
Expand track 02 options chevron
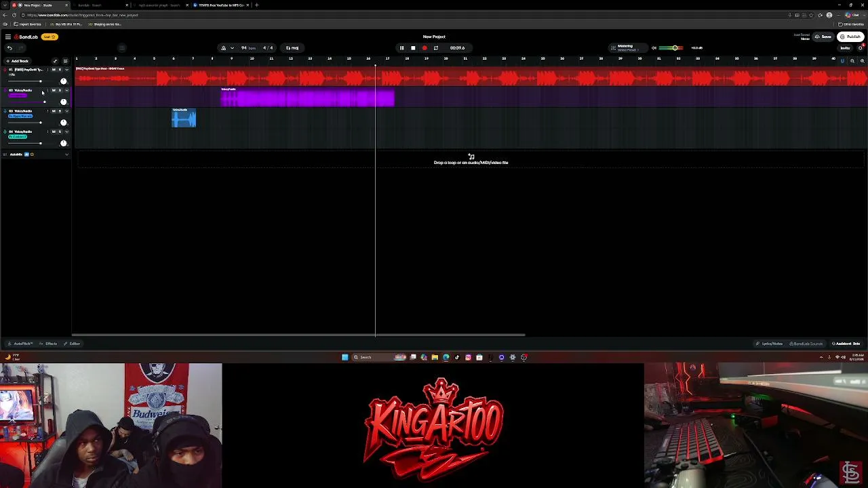(66, 90)
